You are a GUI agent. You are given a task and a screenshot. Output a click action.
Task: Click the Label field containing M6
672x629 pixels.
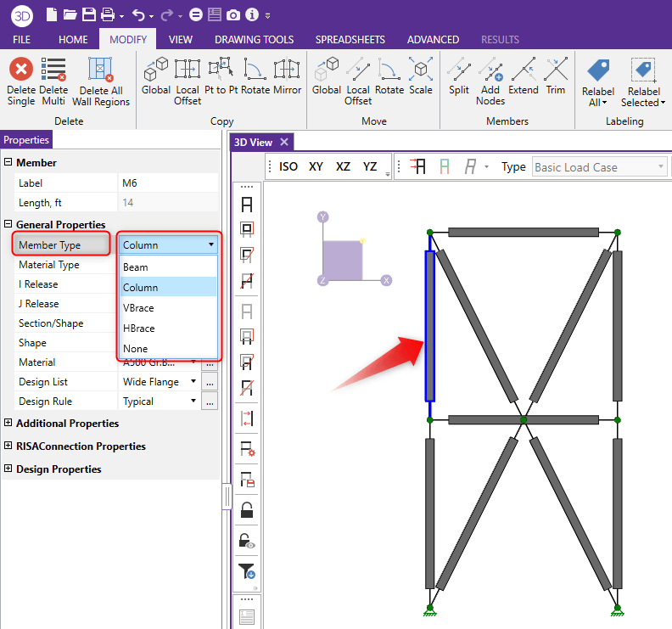point(168,183)
